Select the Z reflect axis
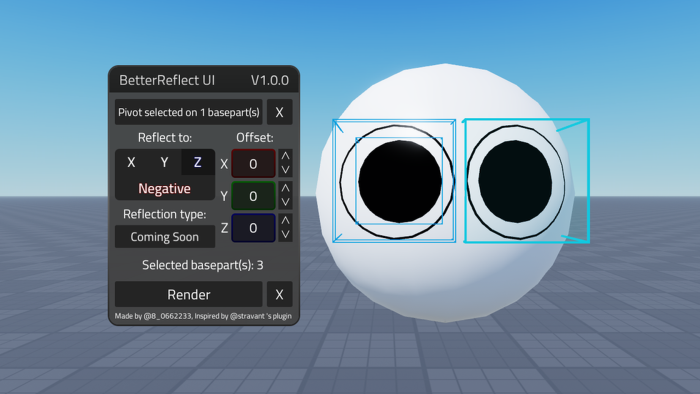This screenshot has width=700, height=394. click(x=198, y=162)
